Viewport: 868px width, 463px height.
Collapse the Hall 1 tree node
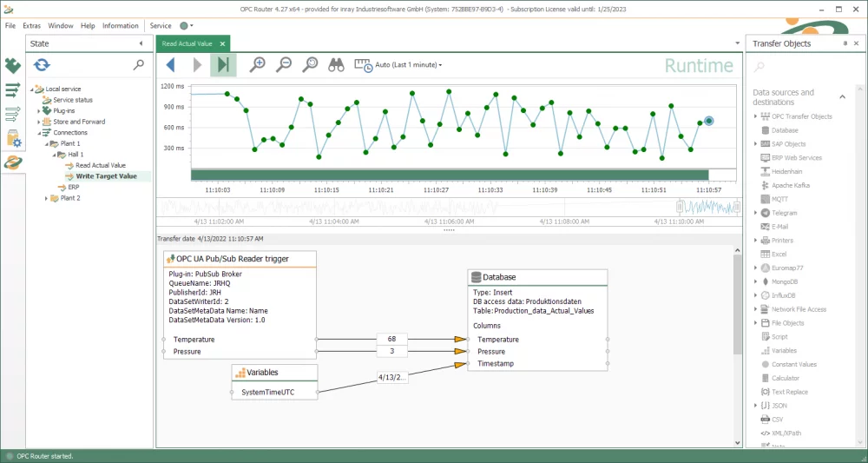coord(54,155)
